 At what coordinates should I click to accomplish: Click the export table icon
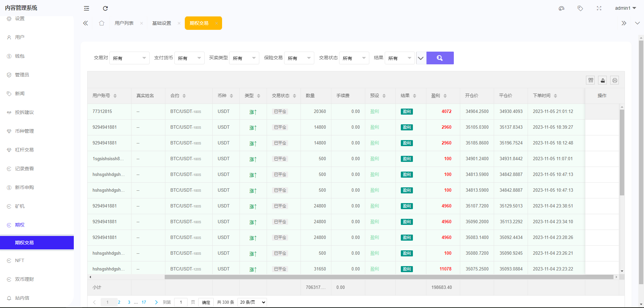click(602, 80)
